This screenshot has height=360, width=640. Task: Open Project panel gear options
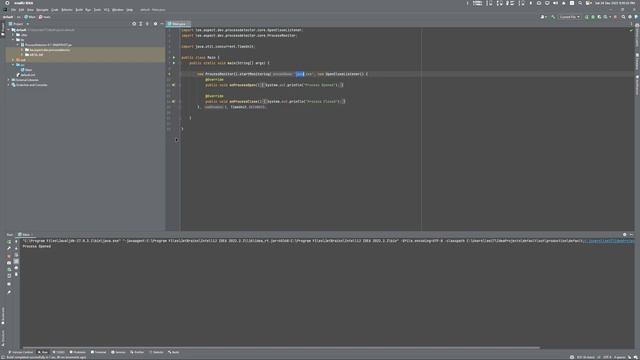(x=155, y=24)
